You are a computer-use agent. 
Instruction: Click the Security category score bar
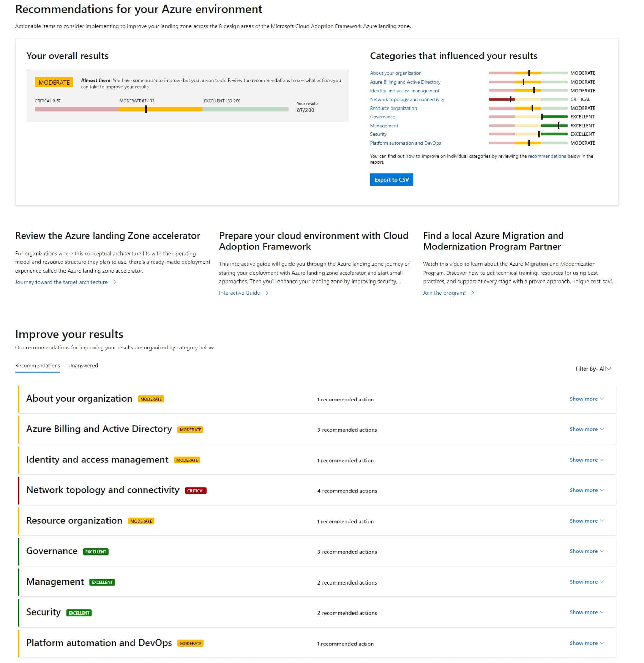[x=528, y=134]
